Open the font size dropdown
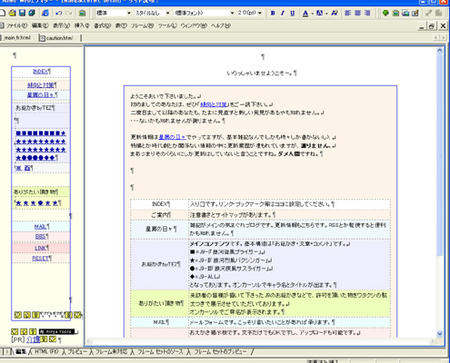 click(249, 13)
